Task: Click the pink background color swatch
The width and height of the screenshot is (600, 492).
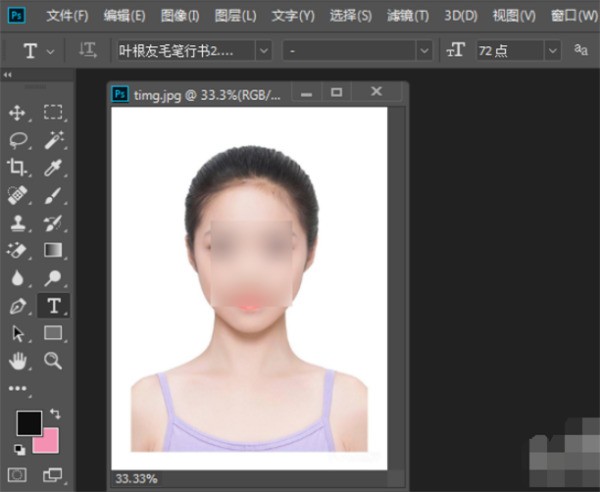Action: [47, 441]
